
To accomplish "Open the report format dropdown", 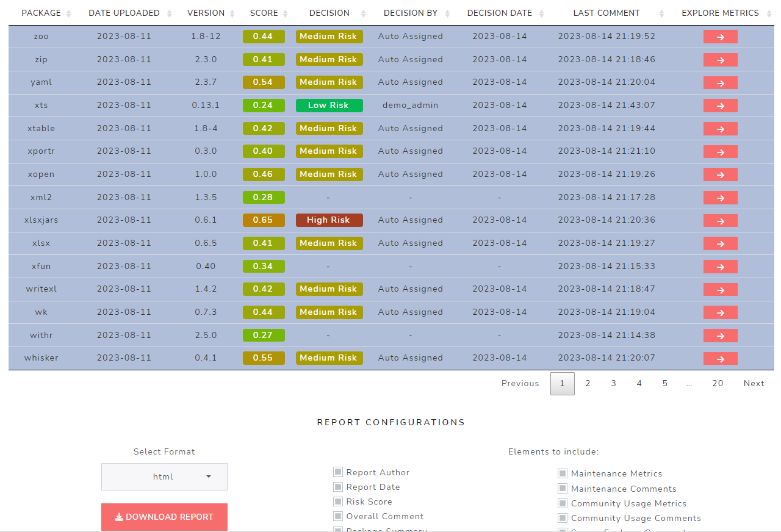I will pos(164,476).
